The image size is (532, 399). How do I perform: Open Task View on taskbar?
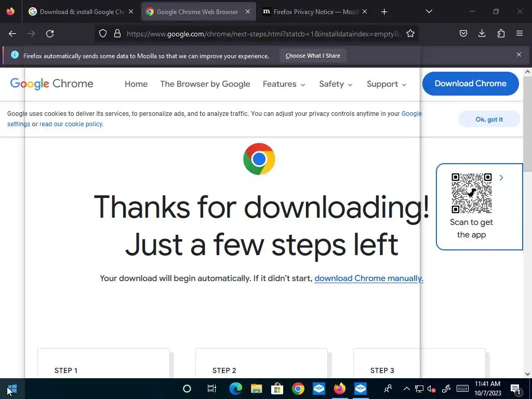tap(212, 389)
